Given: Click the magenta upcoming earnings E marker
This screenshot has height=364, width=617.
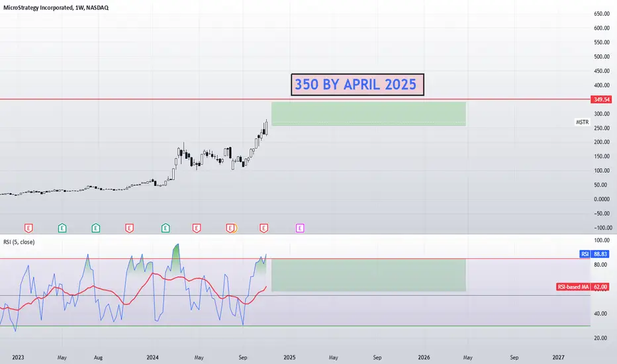Looking at the screenshot, I should click(x=300, y=228).
